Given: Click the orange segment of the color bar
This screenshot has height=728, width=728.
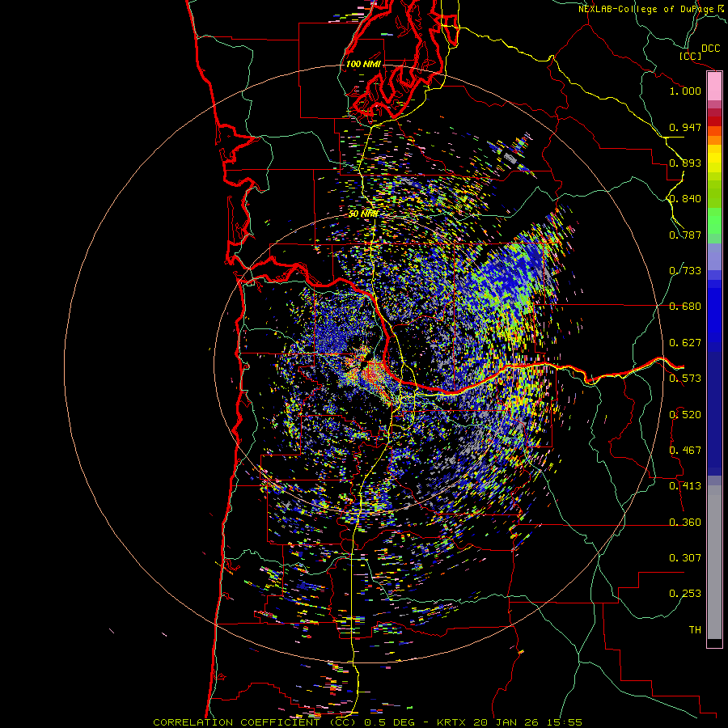Looking at the screenshot, I should [x=714, y=140].
